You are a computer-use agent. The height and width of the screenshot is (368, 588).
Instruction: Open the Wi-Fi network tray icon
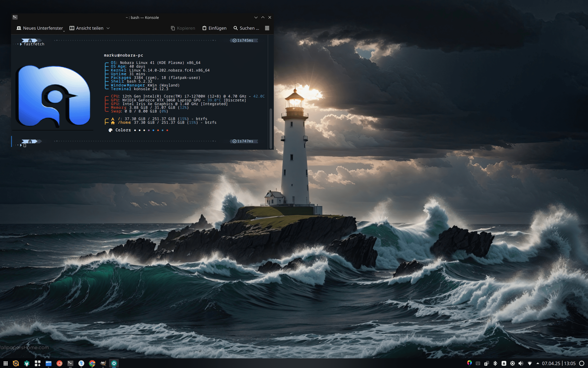[x=530, y=363]
